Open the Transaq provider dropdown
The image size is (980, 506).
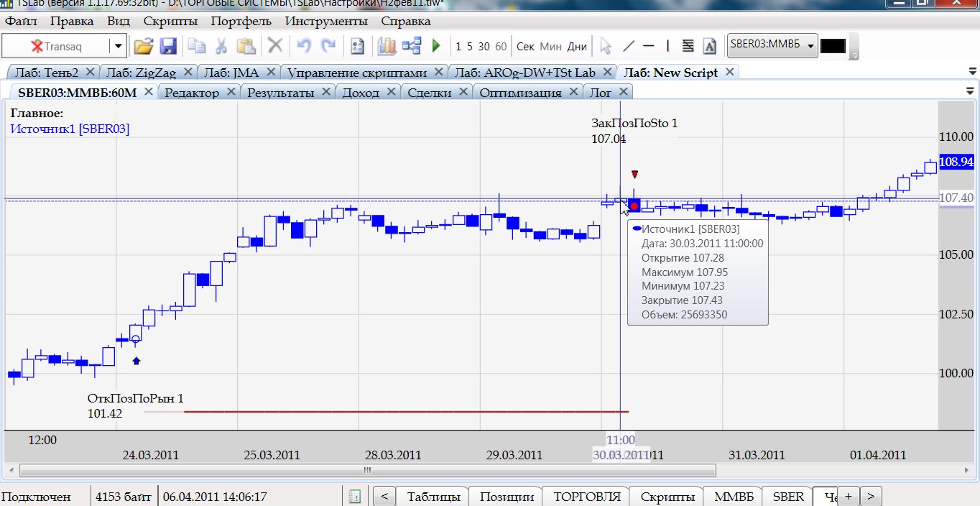[118, 47]
